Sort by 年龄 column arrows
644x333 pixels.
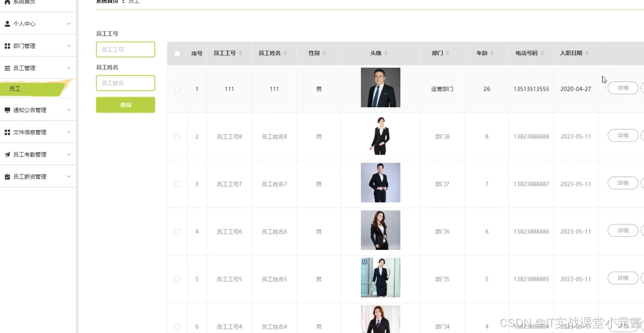[492, 53]
